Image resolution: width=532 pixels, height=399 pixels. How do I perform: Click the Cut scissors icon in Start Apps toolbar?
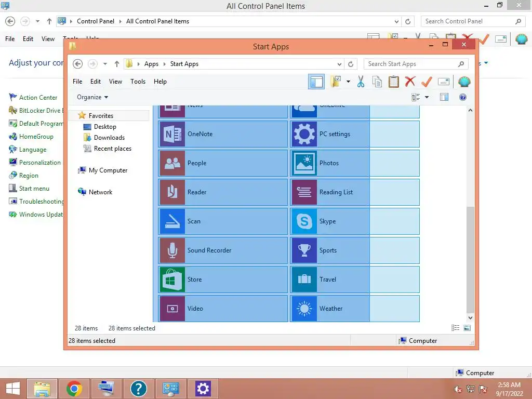(361, 82)
